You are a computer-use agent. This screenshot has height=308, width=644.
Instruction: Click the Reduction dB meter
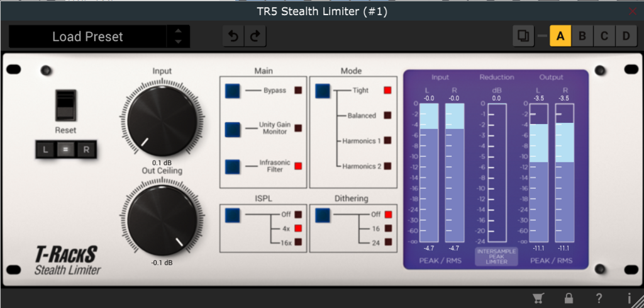(497, 173)
